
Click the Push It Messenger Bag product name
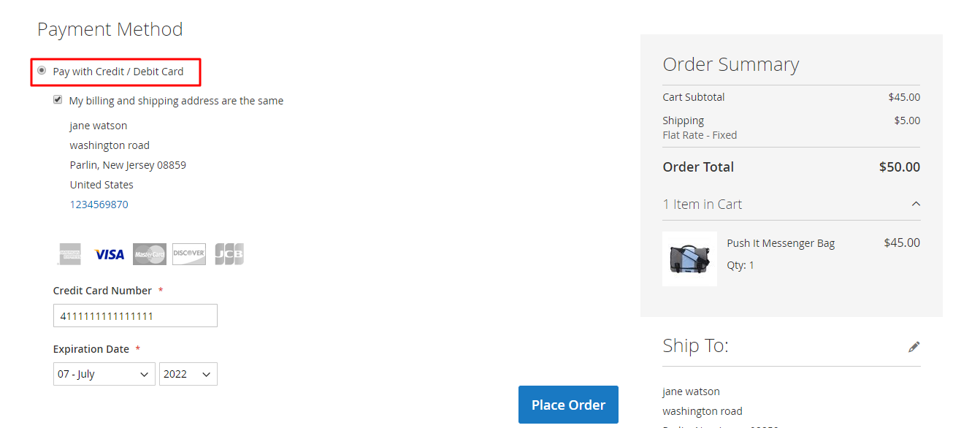pos(781,243)
